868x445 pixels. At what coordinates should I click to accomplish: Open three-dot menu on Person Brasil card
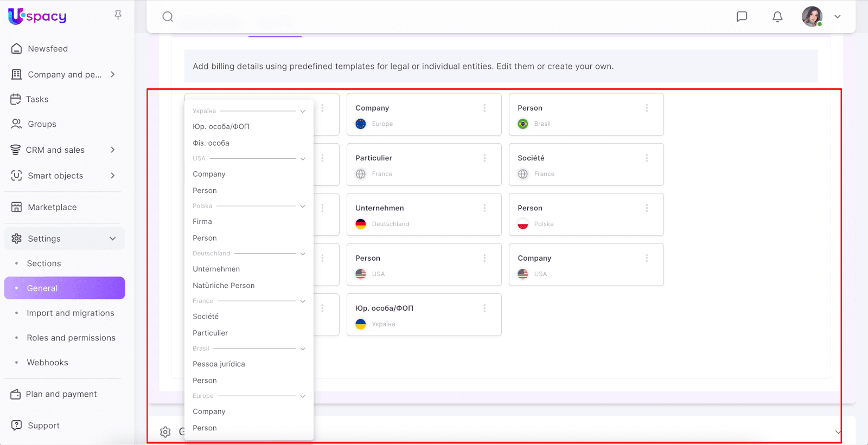(x=647, y=108)
